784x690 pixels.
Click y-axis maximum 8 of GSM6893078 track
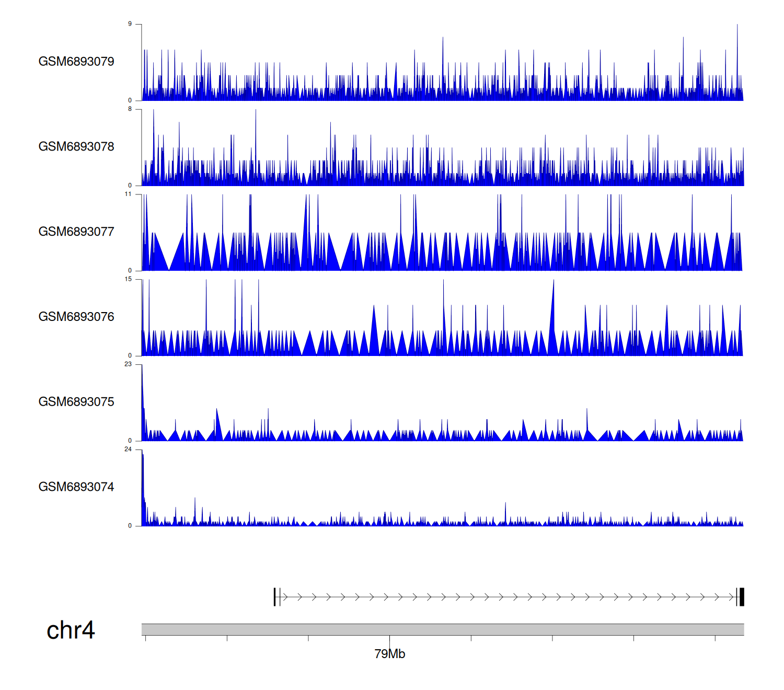coord(130,109)
